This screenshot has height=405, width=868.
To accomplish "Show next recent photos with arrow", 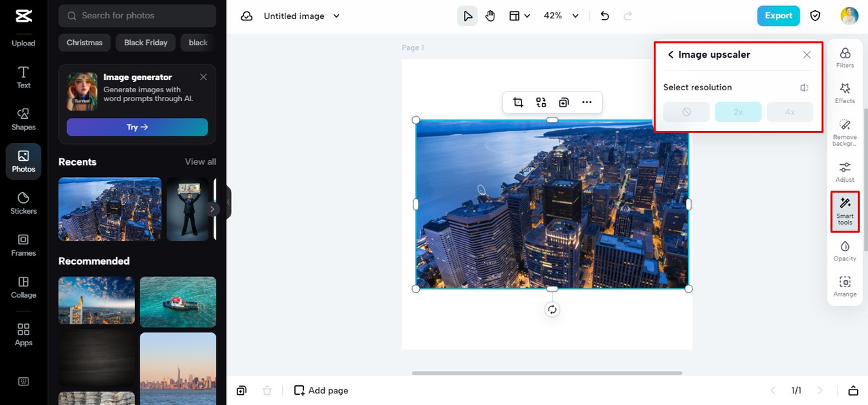I will click(213, 209).
